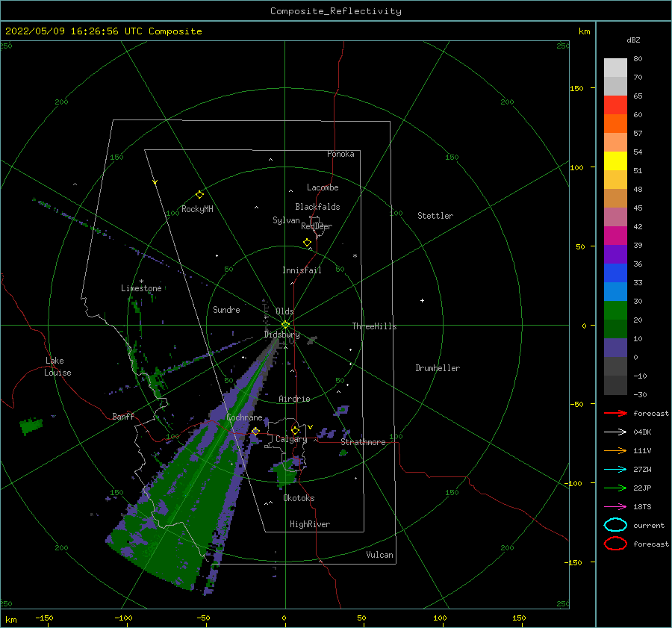Viewport: 672px width, 628px height.
Task: Select the purple 39-36 dBZ swatch
Action: [615, 254]
